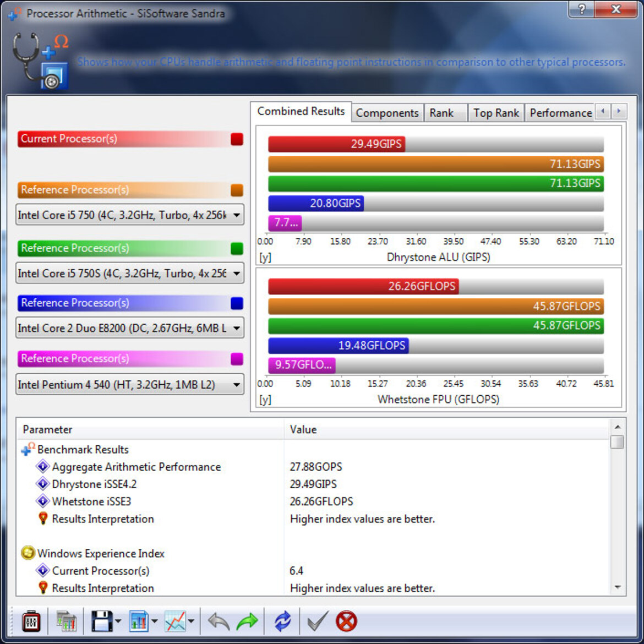Toggle the orange Reference Processor(s) color box

237,190
